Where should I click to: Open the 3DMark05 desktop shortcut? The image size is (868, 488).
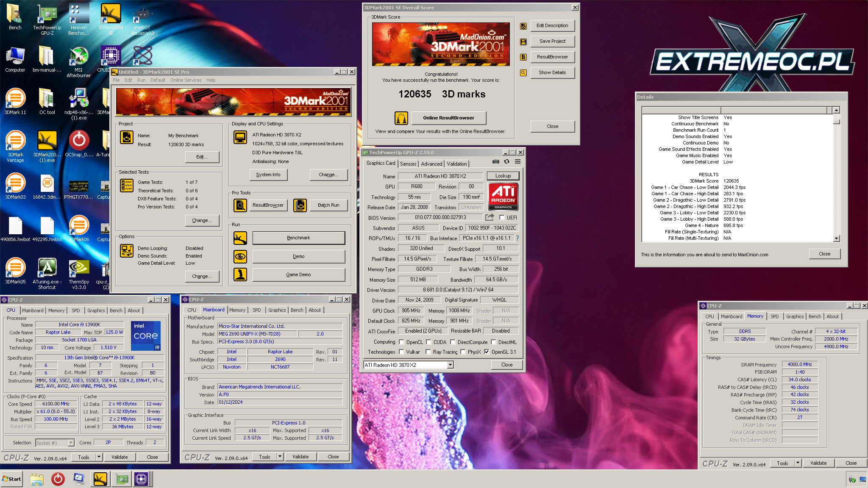[x=15, y=271]
